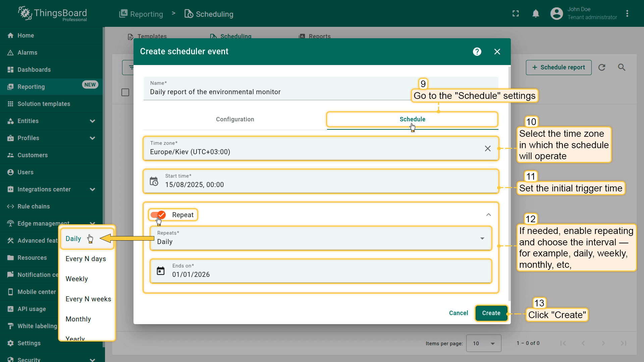644x362 pixels.
Task: Toggle fullscreen mode icon
Action: tap(516, 14)
